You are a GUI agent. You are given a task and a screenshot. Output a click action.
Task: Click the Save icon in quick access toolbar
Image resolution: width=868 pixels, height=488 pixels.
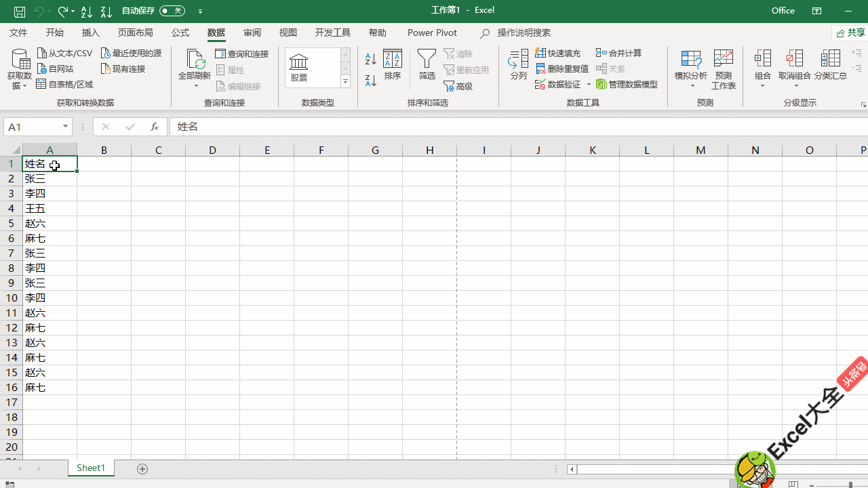(x=20, y=12)
